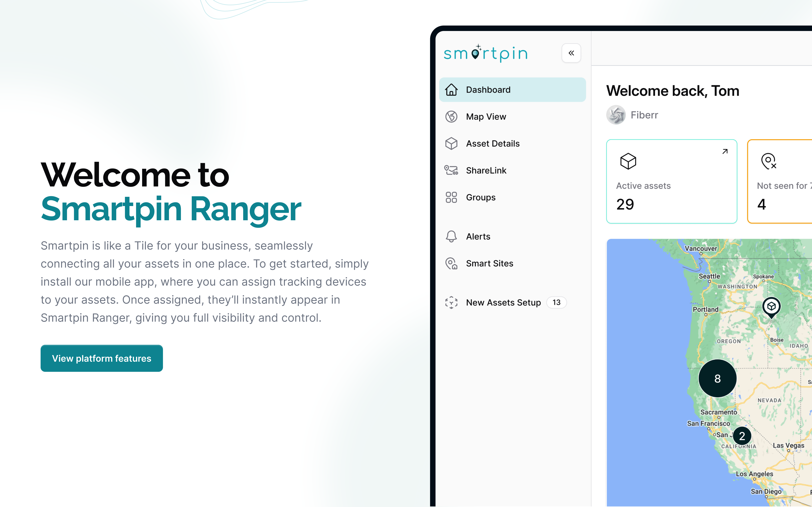Click the New Assets Setup scan icon
Screen dimensions: 812x507
pyautogui.click(x=451, y=303)
